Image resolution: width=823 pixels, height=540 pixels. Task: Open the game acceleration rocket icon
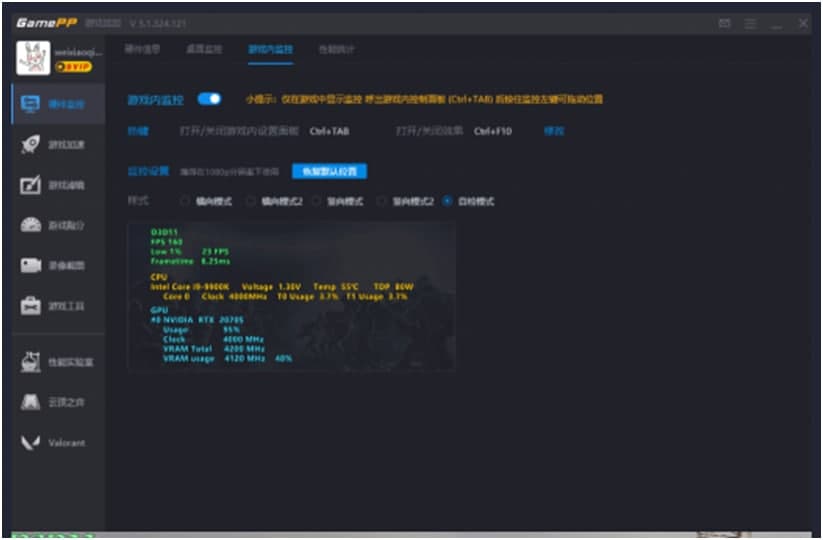pos(30,144)
